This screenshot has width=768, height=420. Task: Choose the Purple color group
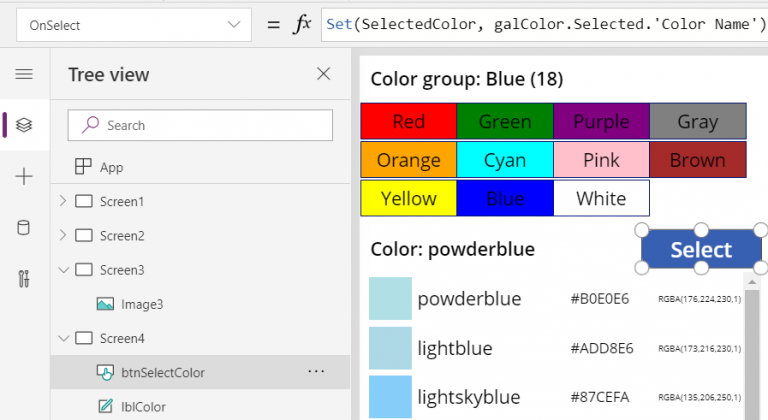click(601, 121)
